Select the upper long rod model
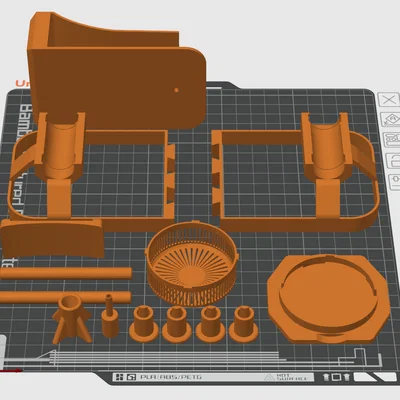Viewport: 400px width, 400px height. [x=66, y=273]
